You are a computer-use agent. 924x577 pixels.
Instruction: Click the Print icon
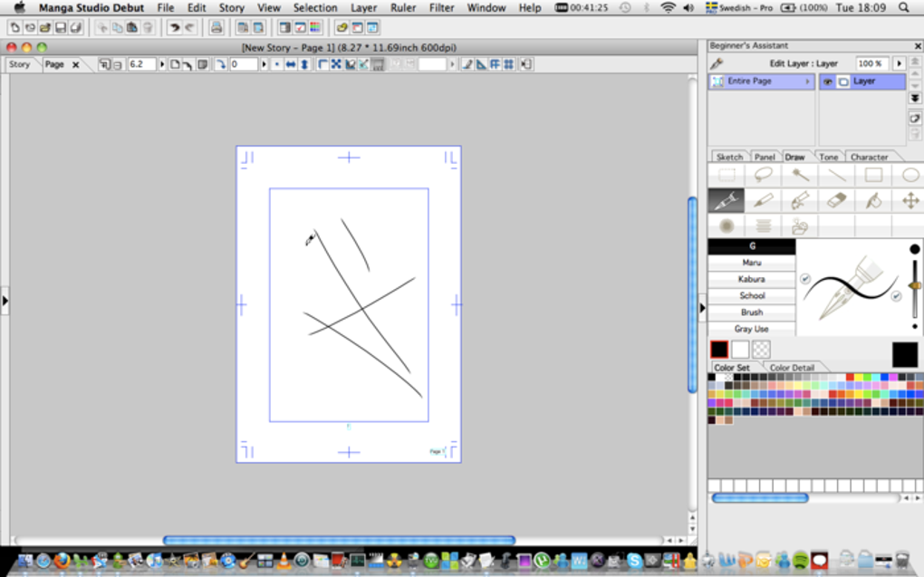point(217,28)
